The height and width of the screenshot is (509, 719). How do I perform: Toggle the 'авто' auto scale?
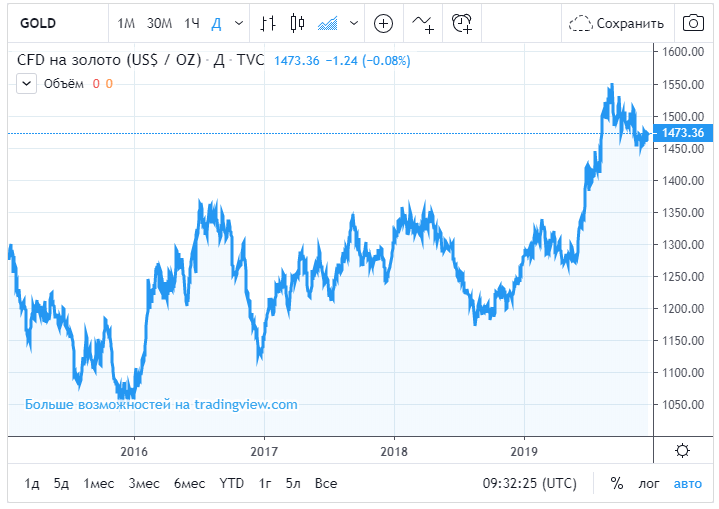pos(688,484)
